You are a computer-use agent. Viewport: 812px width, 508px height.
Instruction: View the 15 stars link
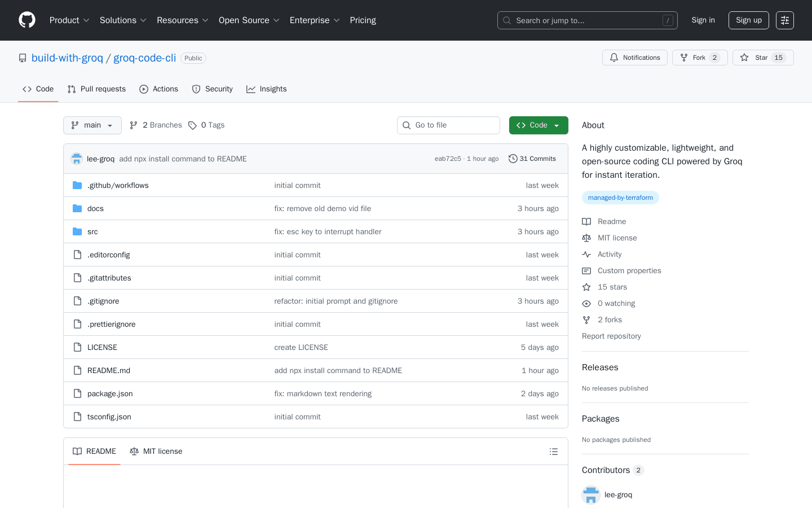[x=604, y=287]
